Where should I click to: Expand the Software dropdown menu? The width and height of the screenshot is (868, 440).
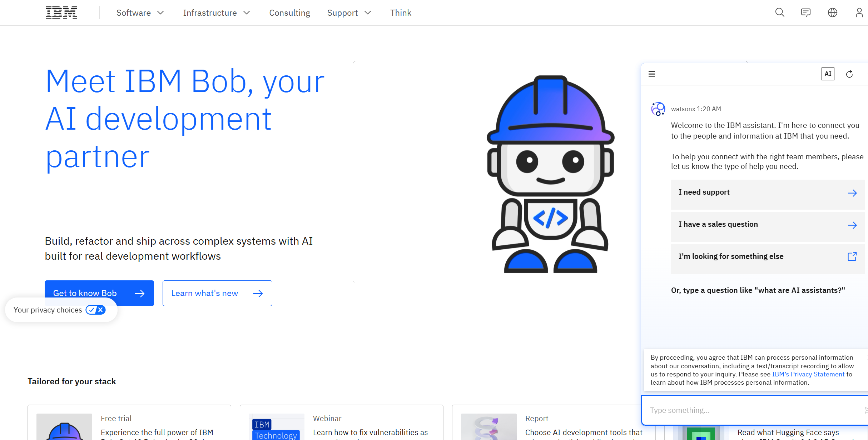pyautogui.click(x=140, y=13)
